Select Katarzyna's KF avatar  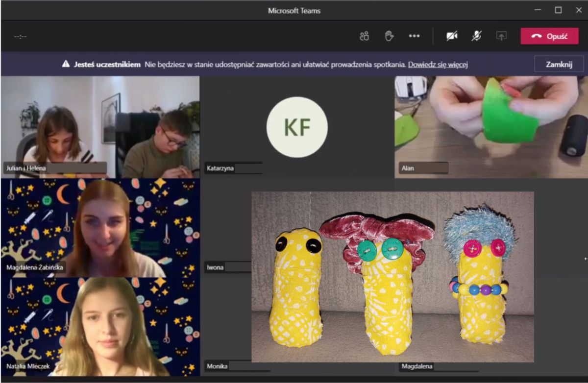coord(296,127)
